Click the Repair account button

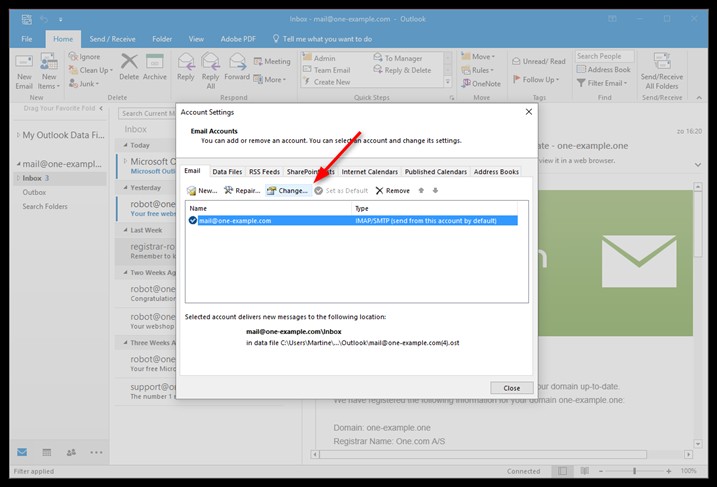[242, 191]
